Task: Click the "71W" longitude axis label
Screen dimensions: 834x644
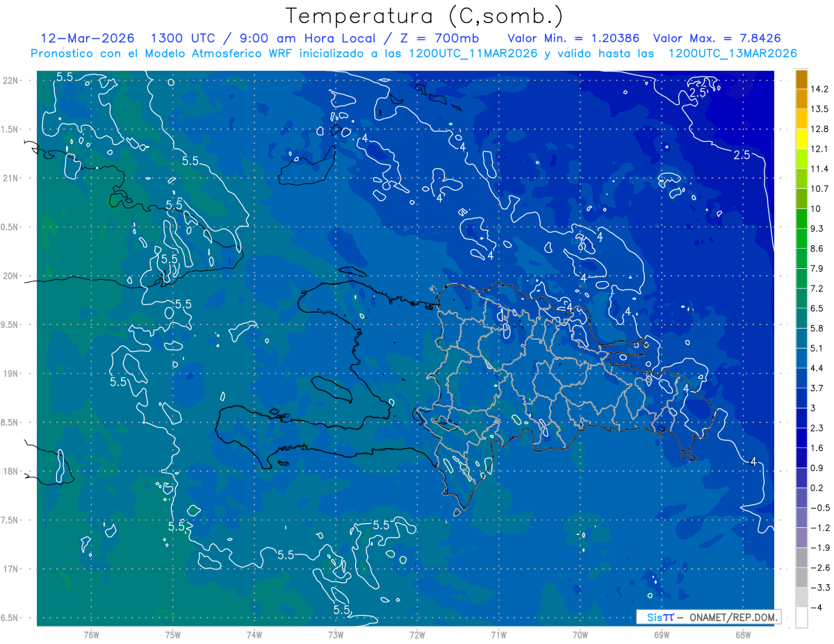Action: point(498,634)
